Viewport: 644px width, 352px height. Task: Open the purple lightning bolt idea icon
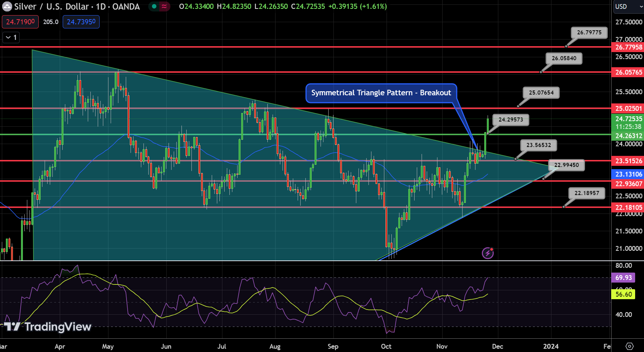[488, 253]
